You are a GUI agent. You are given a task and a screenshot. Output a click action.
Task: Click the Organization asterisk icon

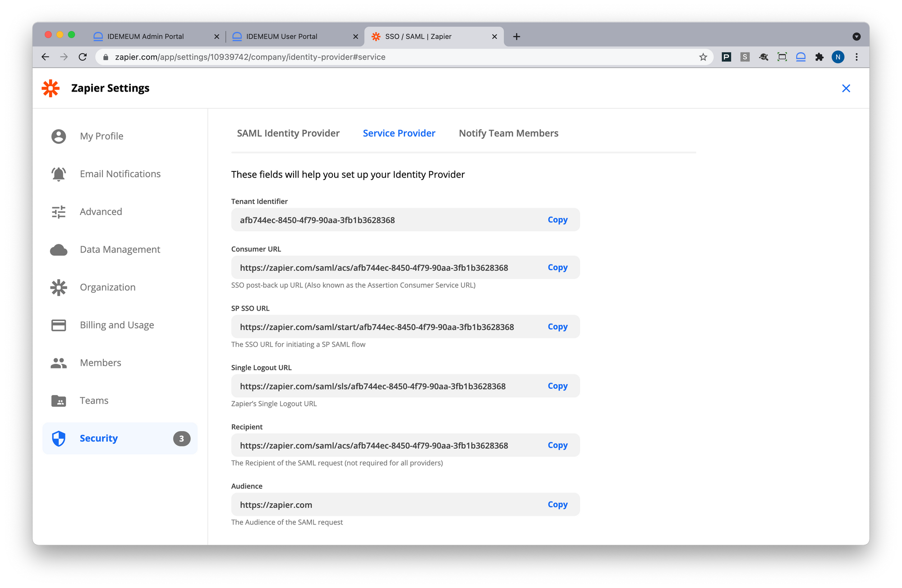tap(59, 288)
